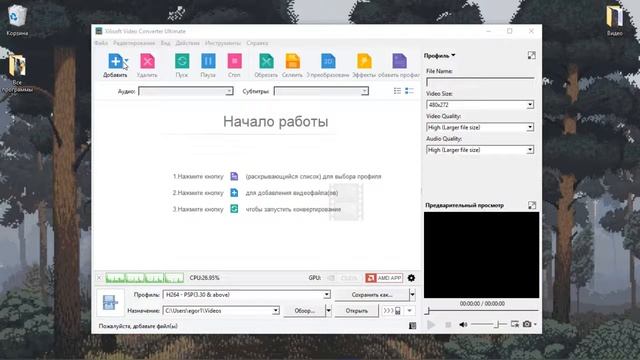Click the transfer-to-device button

392,311
